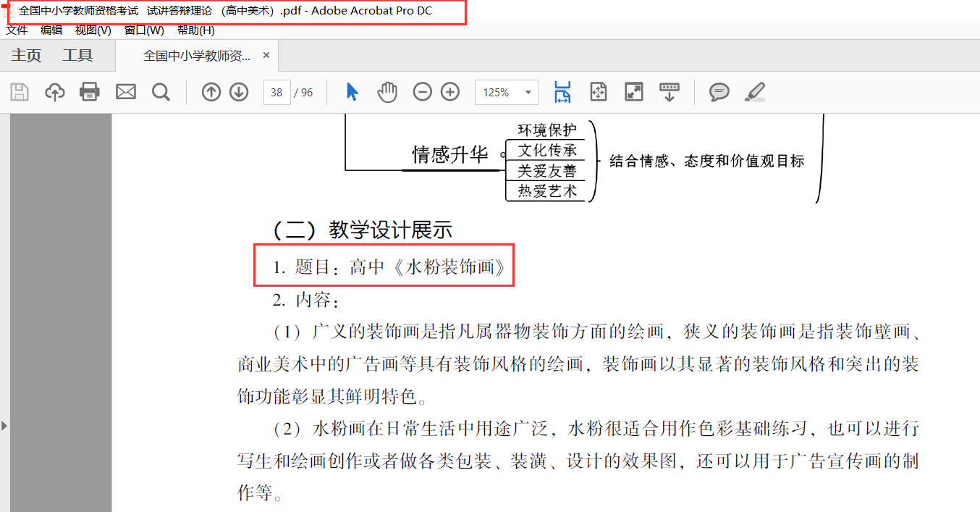Zoom in with plus button
The image size is (980, 512).
450,92
